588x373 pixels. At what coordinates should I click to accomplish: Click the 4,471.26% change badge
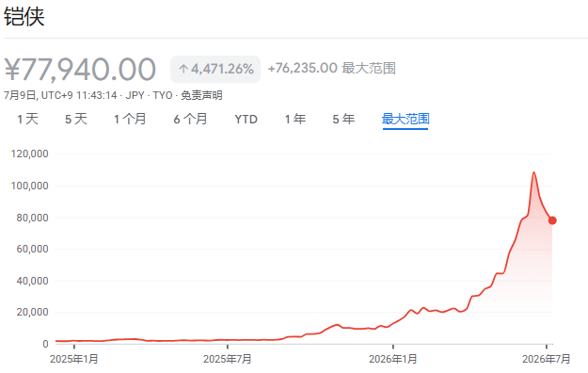[215, 69]
